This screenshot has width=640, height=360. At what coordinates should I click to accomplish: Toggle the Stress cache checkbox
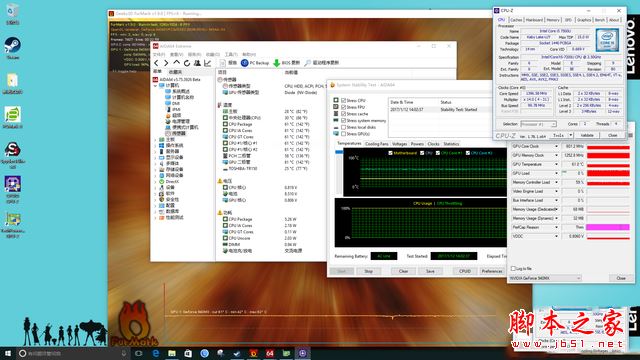(x=343, y=114)
